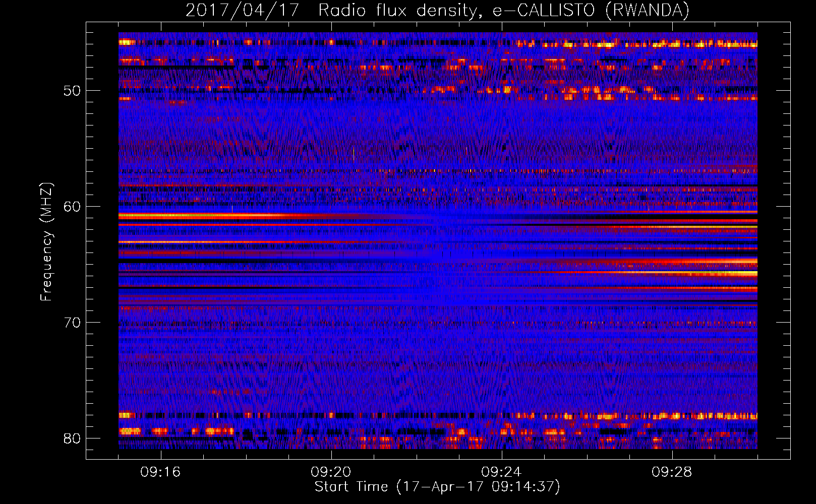Click the '09:28' time tick label

pos(672,472)
